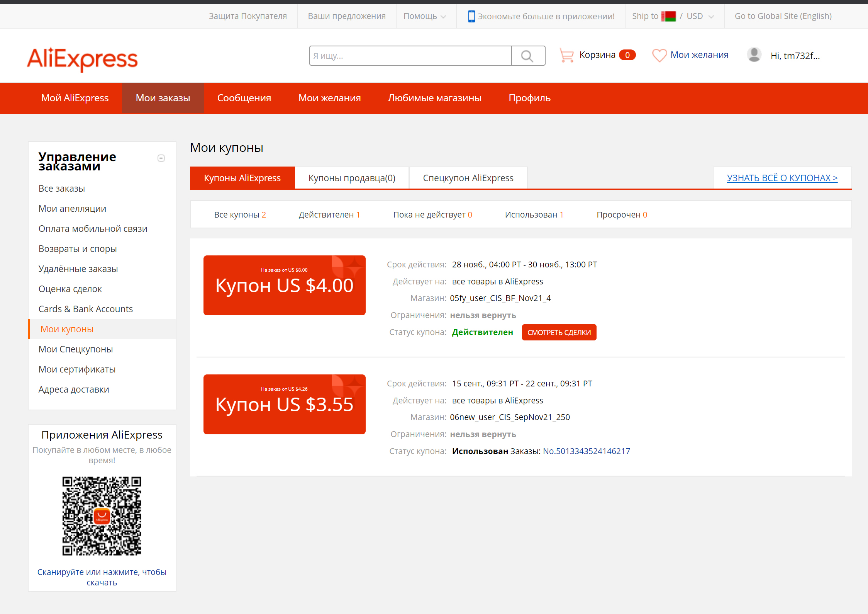Open Мой AliExpress in navigation bar
868x614 pixels.
click(x=75, y=98)
